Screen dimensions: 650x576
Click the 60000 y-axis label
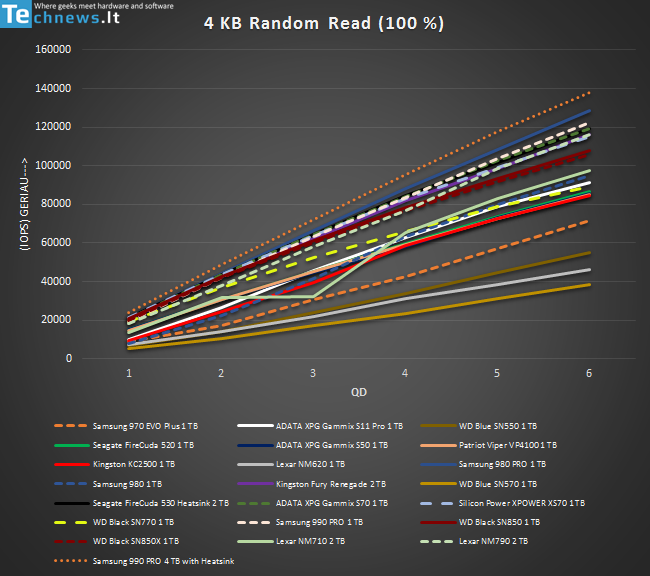56,242
